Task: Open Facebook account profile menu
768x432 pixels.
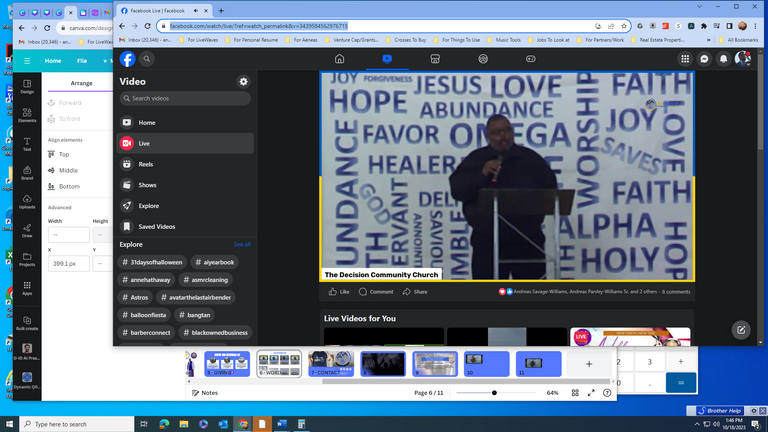Action: coord(742,59)
